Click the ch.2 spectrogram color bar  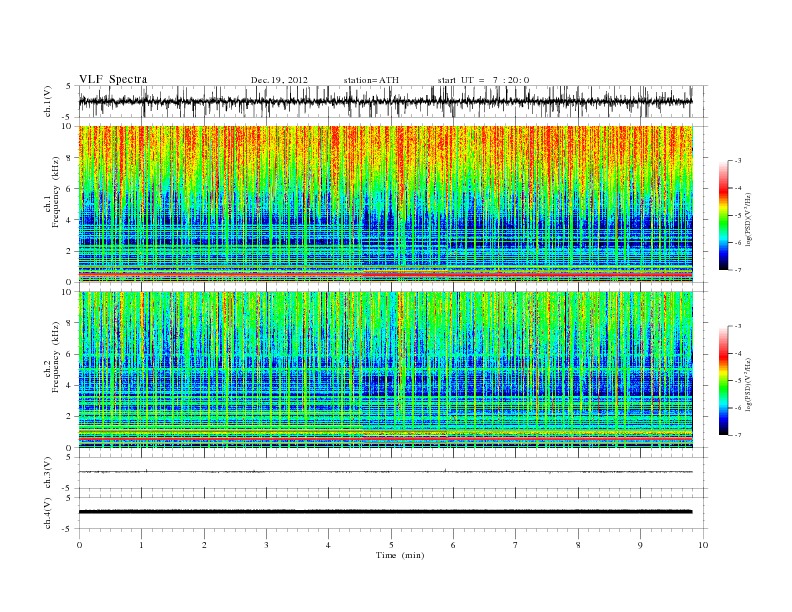723,380
